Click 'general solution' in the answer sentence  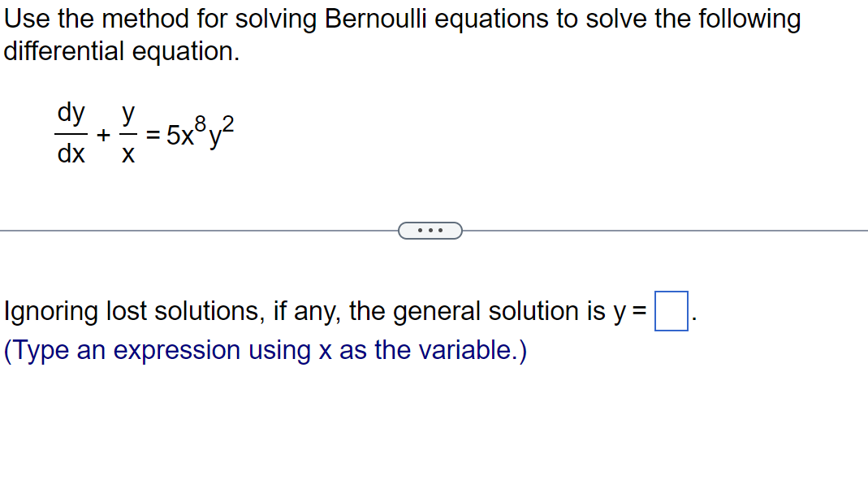pos(455,310)
